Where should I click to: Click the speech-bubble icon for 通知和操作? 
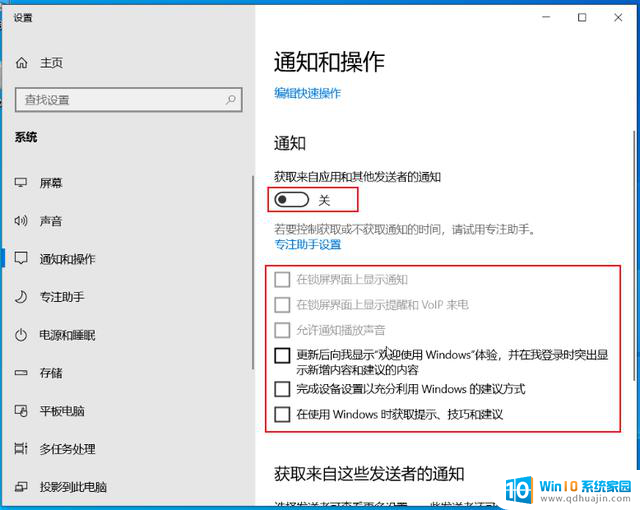tap(21, 258)
